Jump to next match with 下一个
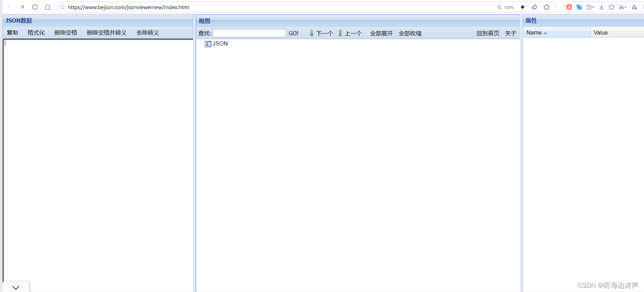The height and width of the screenshot is (292, 644). point(325,33)
